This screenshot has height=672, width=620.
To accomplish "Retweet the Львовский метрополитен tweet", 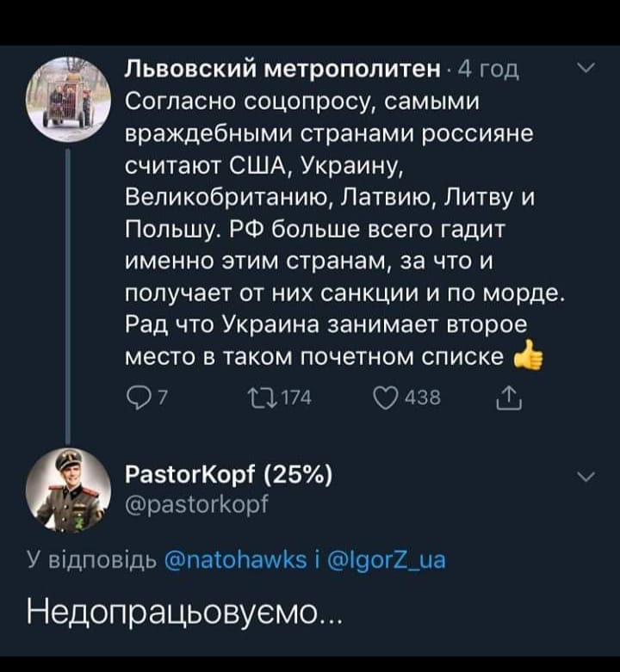I will click(258, 399).
